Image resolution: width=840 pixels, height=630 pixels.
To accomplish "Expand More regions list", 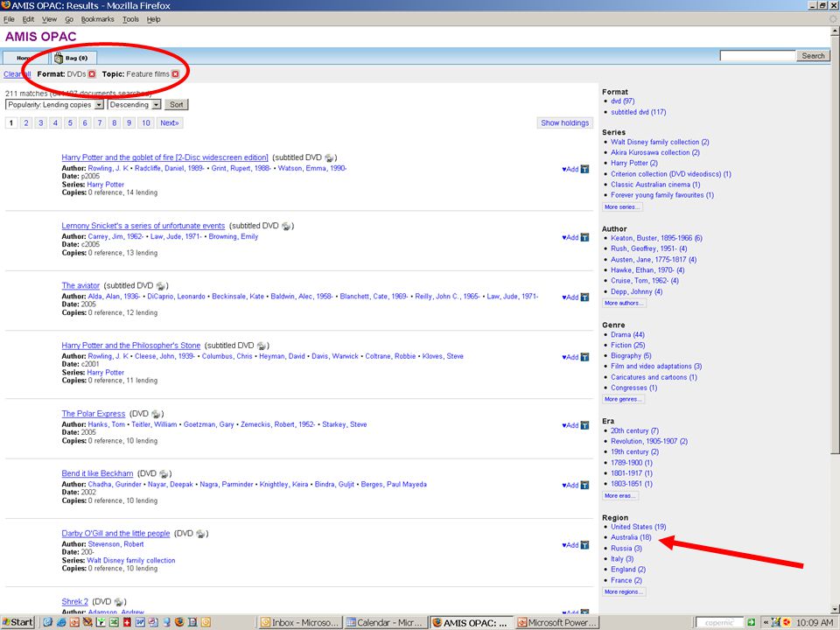I will point(624,592).
